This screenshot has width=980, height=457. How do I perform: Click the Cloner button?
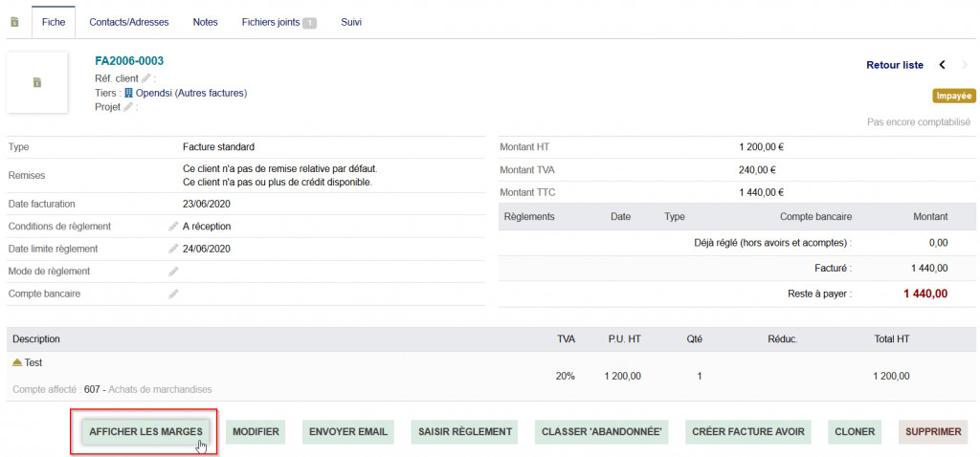(x=855, y=431)
